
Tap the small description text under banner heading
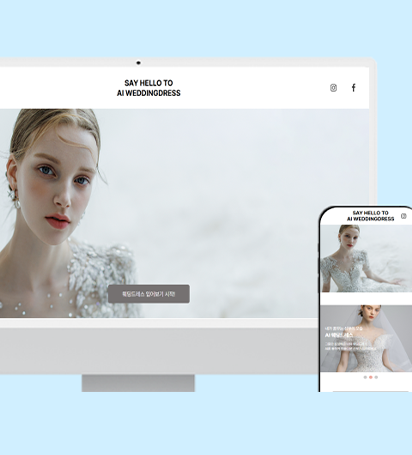coord(350,346)
